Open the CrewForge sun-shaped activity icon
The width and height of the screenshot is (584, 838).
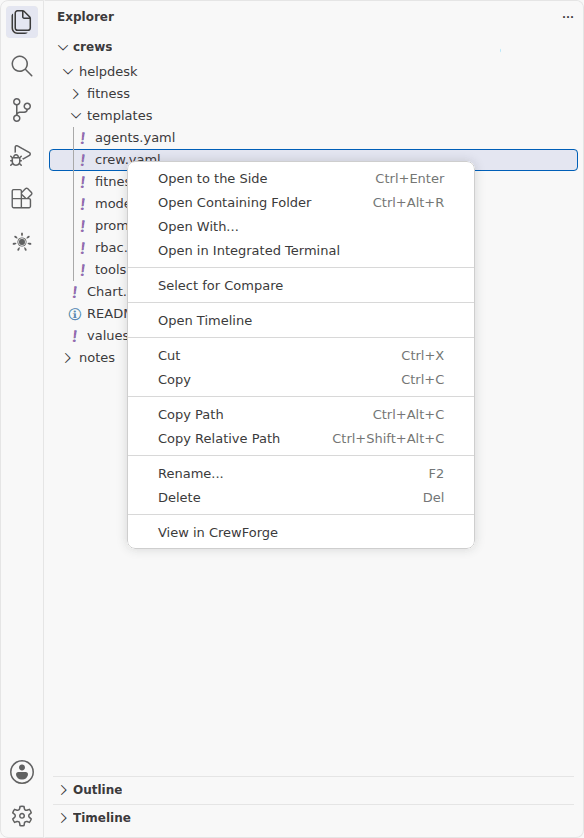click(22, 243)
